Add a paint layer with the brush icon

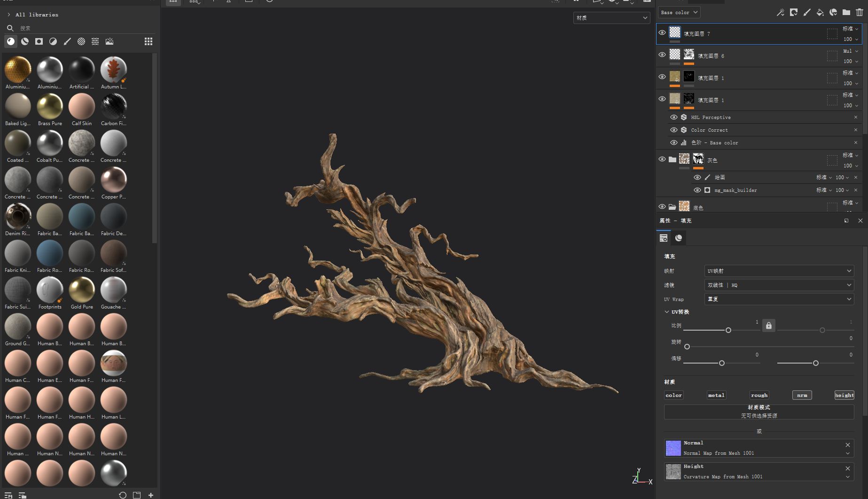coord(807,13)
